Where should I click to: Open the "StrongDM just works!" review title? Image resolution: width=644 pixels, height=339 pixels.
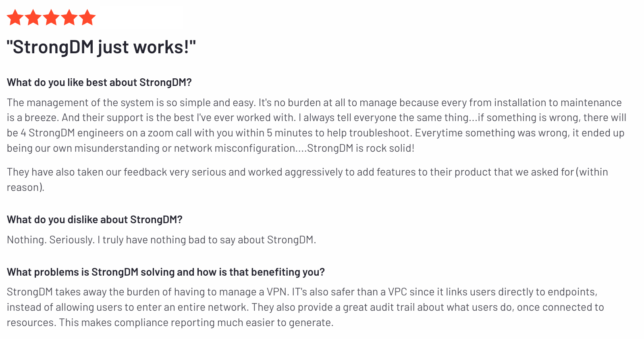click(x=101, y=47)
